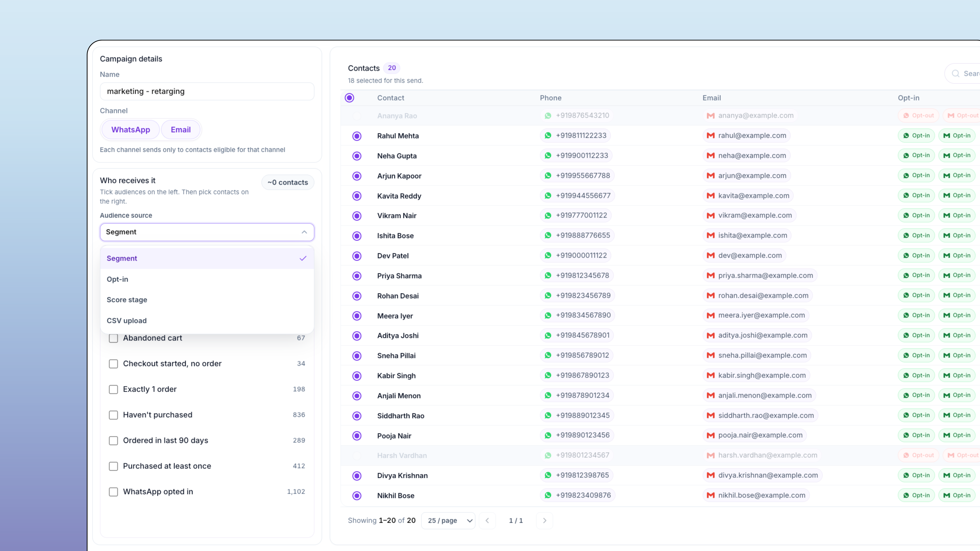Choose Opt-in from audience source list
Viewport: 980px width, 551px height.
[x=207, y=279]
